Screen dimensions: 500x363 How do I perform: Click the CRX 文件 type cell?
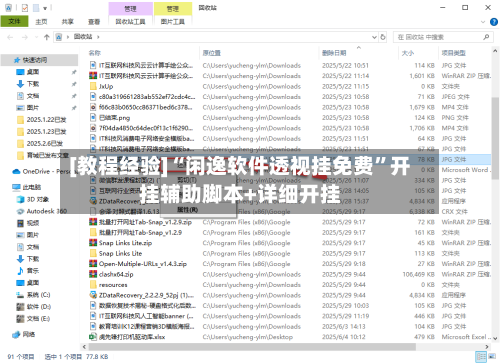point(455,212)
